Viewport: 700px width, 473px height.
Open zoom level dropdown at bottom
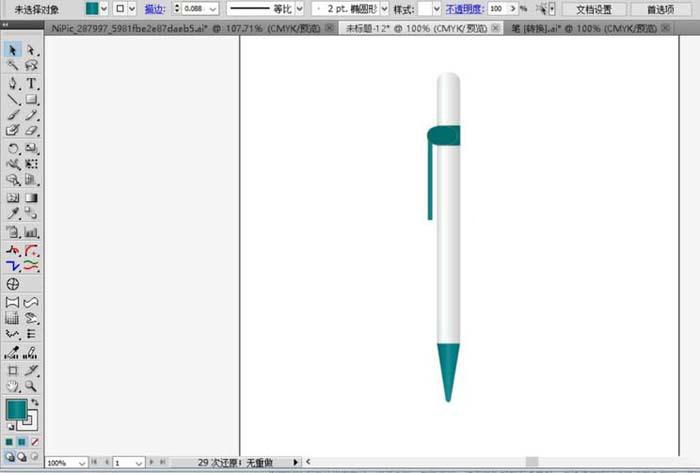(82, 463)
